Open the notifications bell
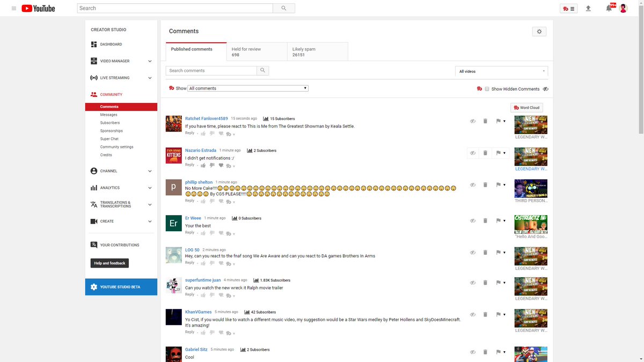Viewport: 644px width, 362px height. click(x=609, y=9)
